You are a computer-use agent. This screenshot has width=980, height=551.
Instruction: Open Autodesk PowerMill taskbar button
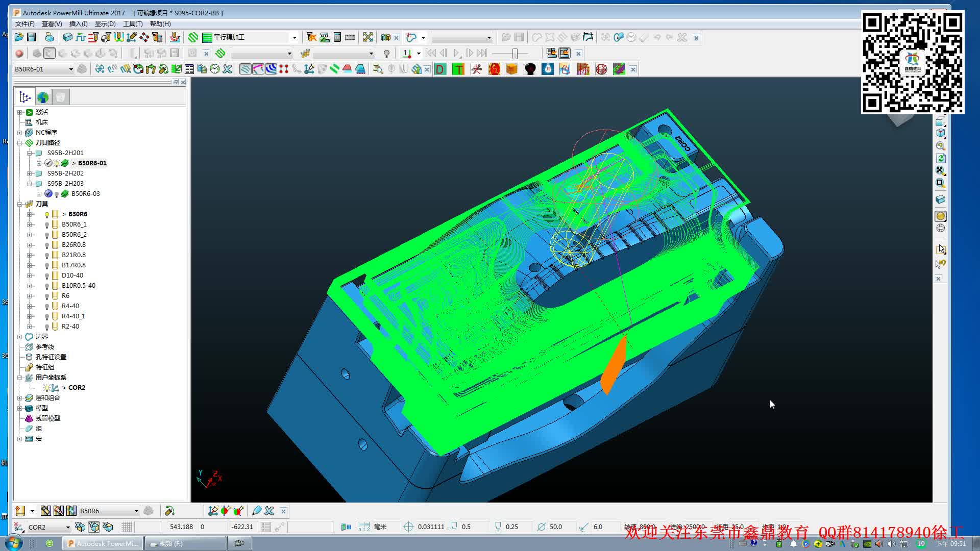(x=102, y=544)
